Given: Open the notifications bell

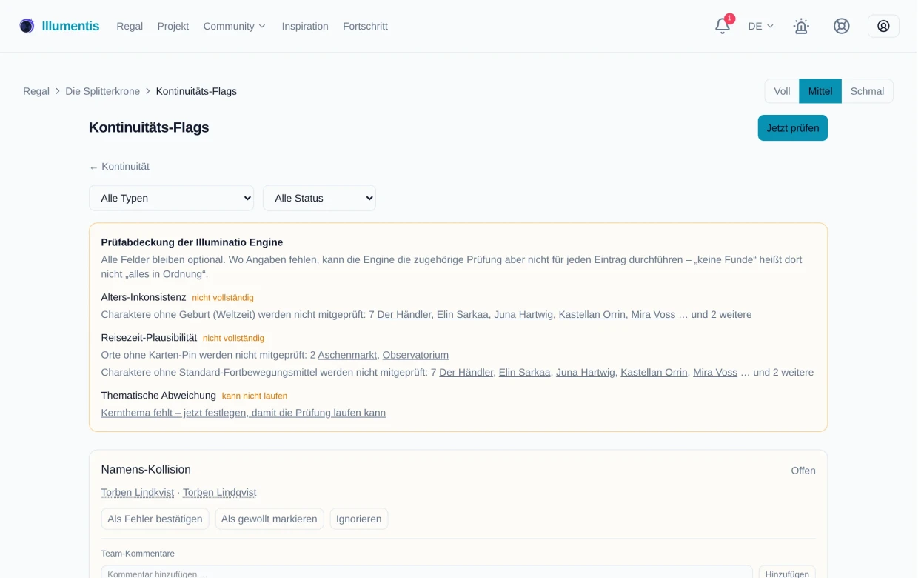Looking at the screenshot, I should [723, 26].
